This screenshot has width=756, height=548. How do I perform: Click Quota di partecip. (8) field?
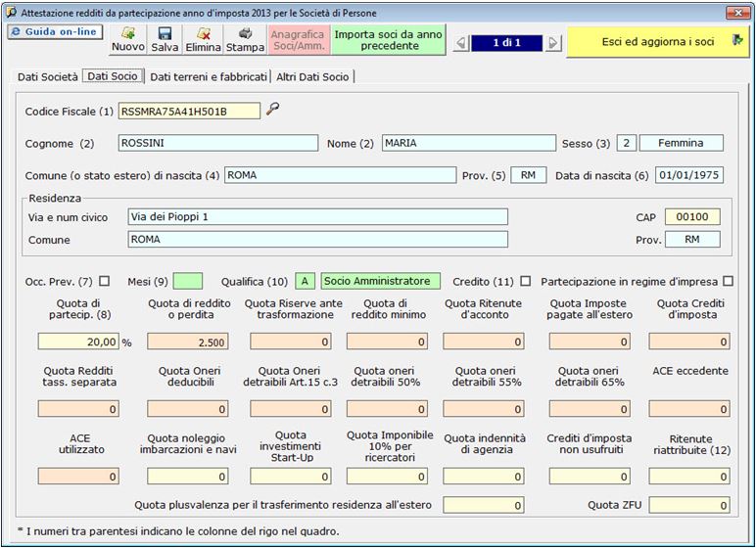78,342
